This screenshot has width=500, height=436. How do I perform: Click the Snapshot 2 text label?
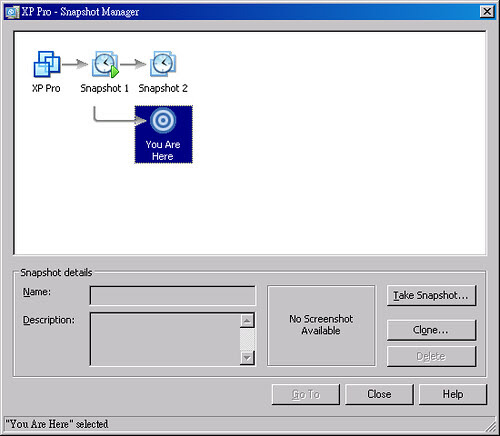coord(163,89)
